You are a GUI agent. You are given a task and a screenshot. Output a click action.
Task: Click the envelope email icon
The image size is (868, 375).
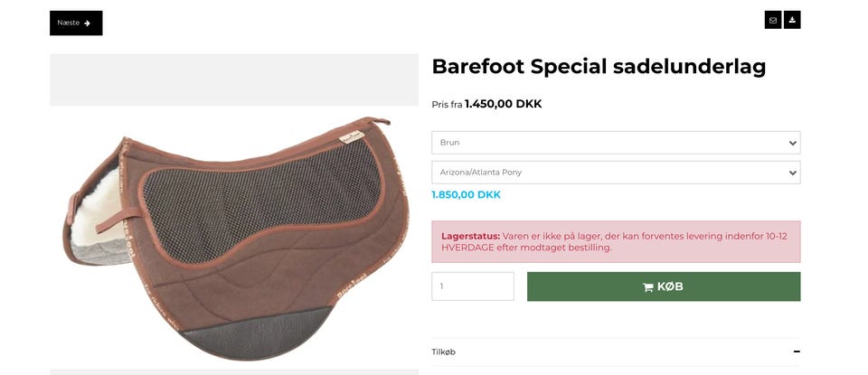click(x=772, y=20)
